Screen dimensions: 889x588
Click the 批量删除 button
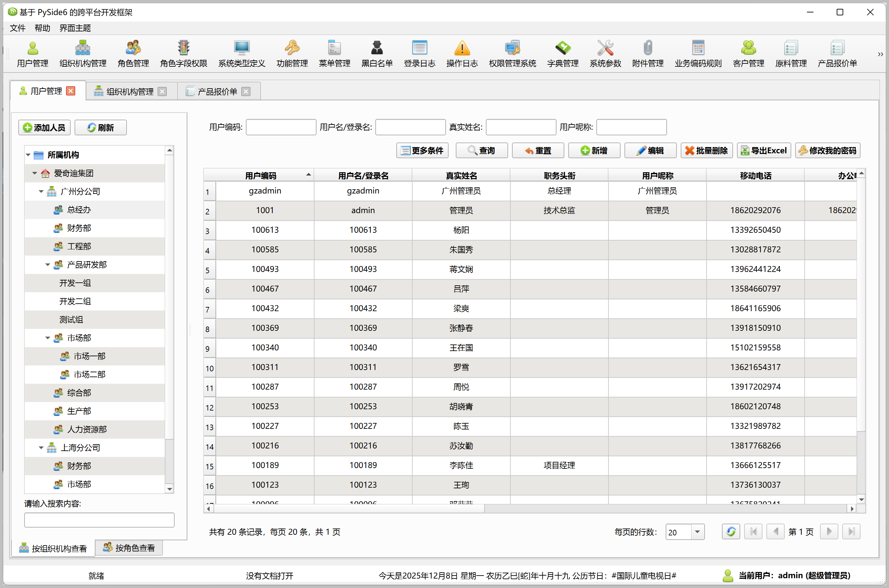click(706, 150)
